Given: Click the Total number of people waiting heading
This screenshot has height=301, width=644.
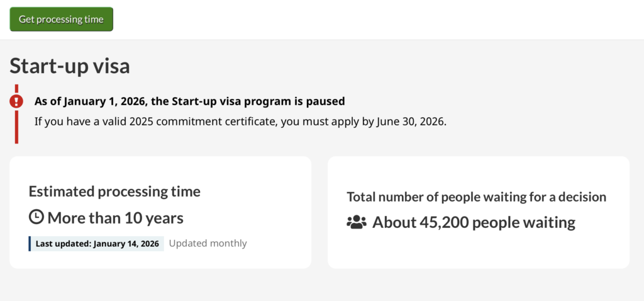Looking at the screenshot, I should pyautogui.click(x=476, y=196).
